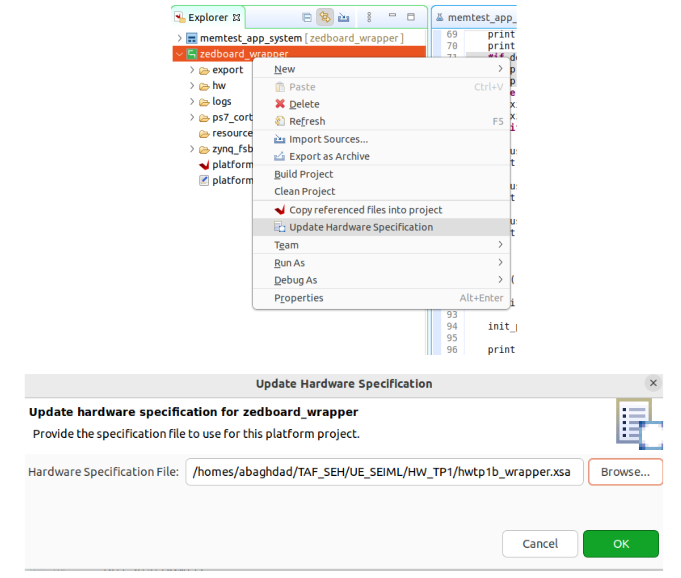Expand the logs folder
This screenshot has width=681, height=578.
pyautogui.click(x=192, y=101)
